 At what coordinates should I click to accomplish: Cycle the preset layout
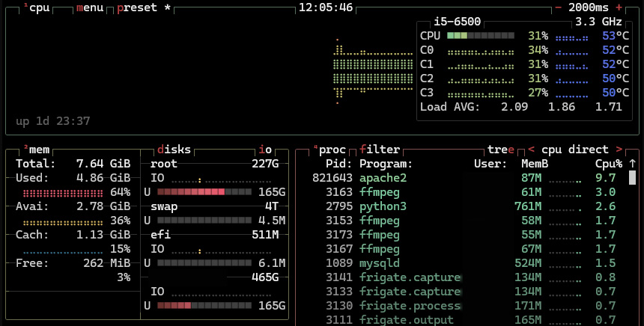tap(141, 7)
